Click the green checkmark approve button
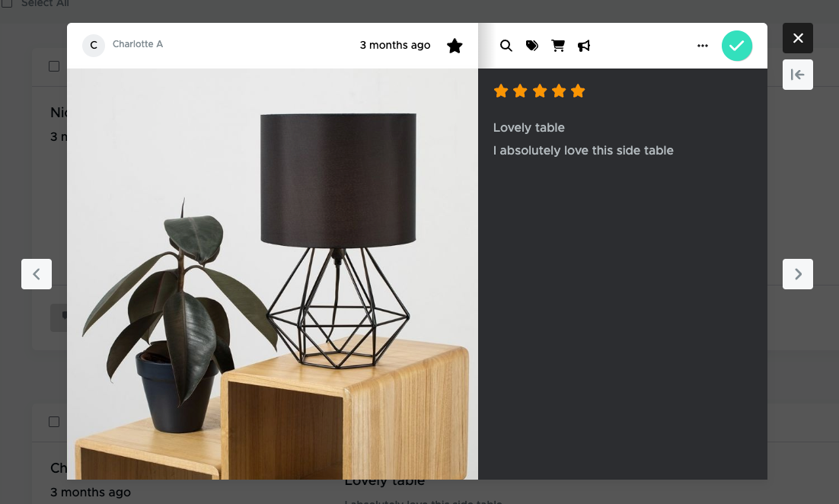The height and width of the screenshot is (504, 839). pos(737,46)
